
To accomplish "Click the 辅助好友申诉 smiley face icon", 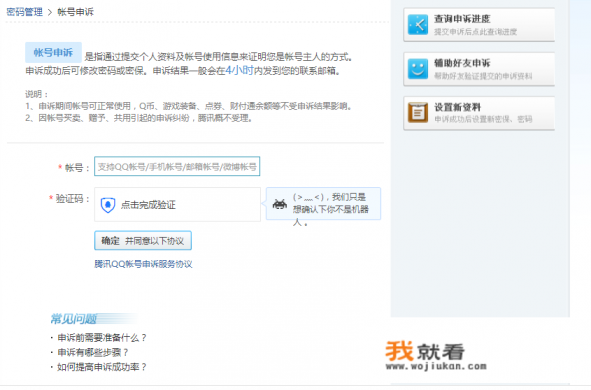I will [x=418, y=69].
